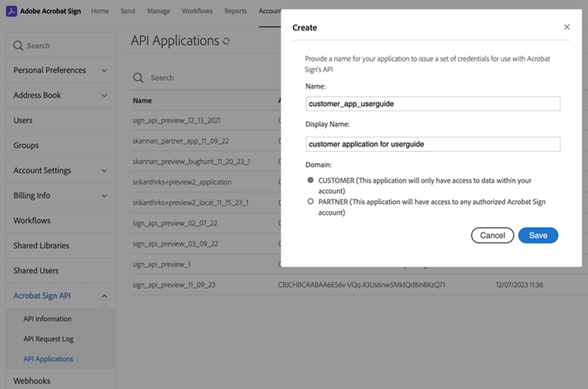
Task: Click the refresh icon beside API Applications
Action: pos(227,42)
